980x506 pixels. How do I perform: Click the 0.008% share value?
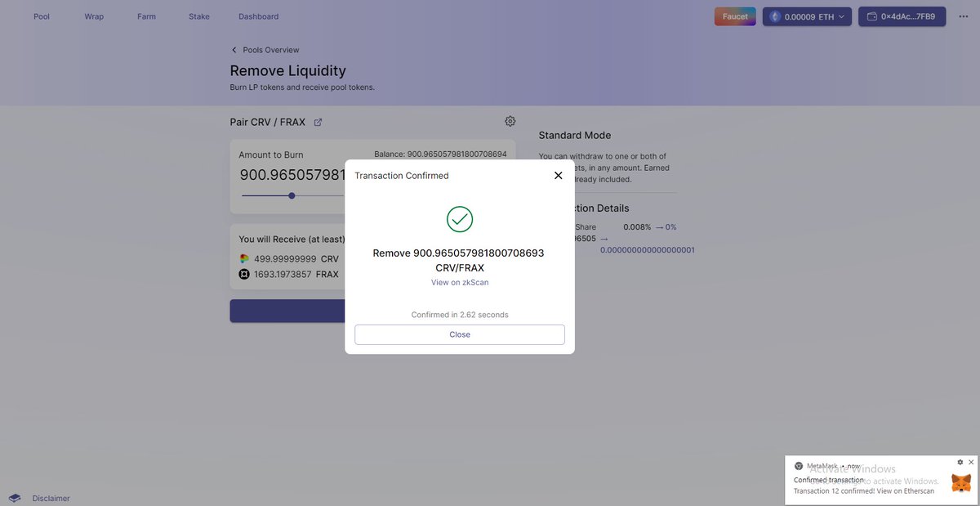pyautogui.click(x=637, y=227)
